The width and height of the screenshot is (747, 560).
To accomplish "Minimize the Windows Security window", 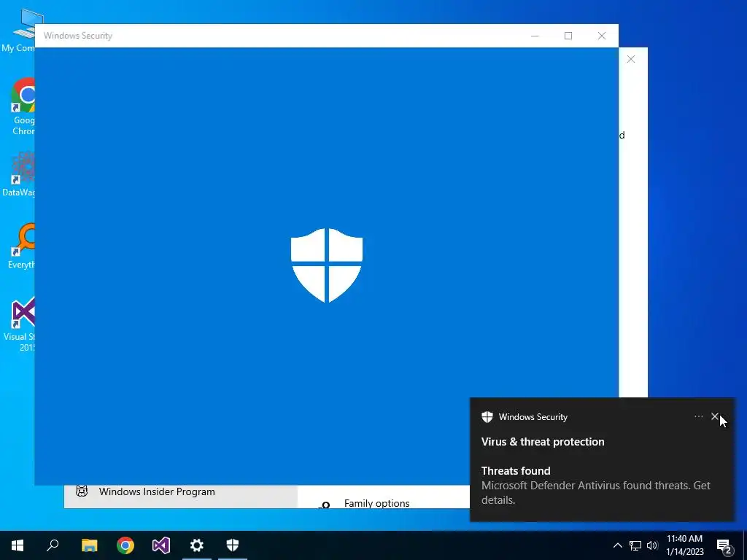I will [535, 36].
